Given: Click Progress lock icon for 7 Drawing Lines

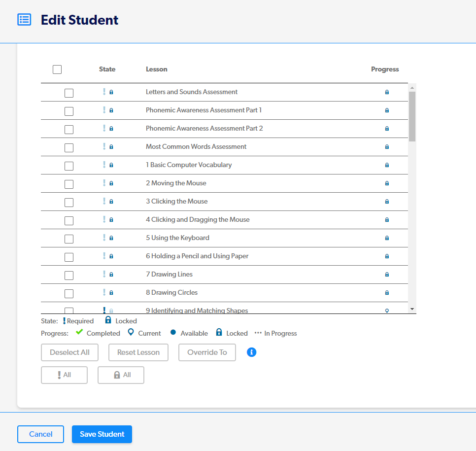Looking at the screenshot, I should pos(387,274).
